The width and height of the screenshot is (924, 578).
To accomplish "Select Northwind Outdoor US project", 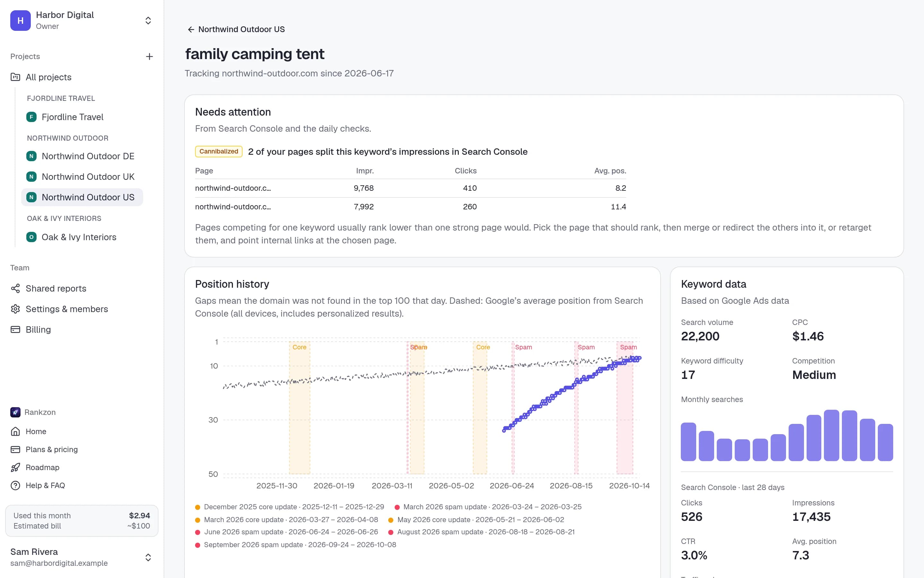I will coord(82,197).
